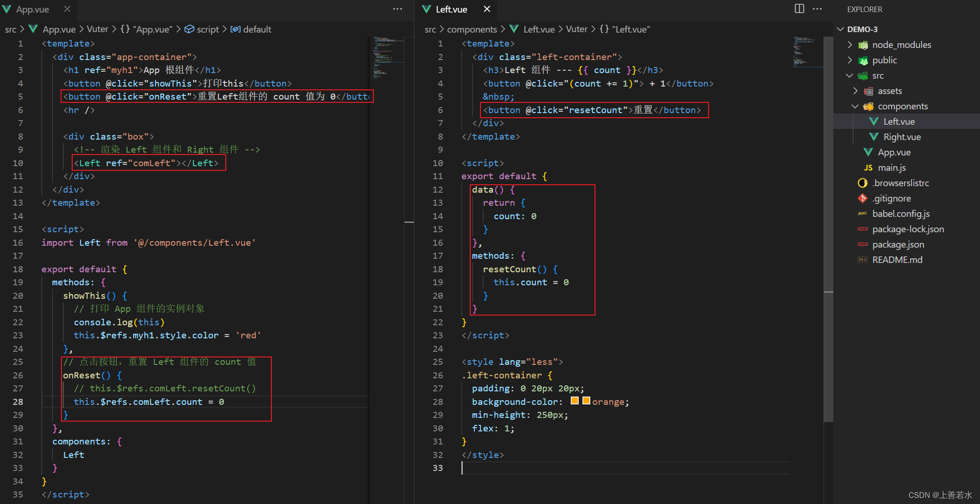Click the empty line 33 in Left.vue
This screenshot has width=980, height=504.
(625, 468)
